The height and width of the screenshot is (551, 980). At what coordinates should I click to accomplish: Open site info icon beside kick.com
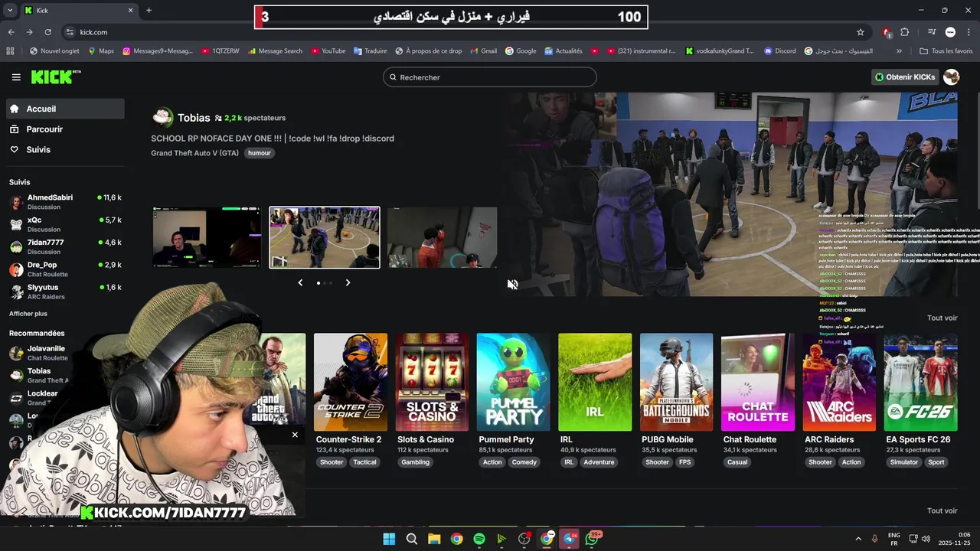point(70,32)
